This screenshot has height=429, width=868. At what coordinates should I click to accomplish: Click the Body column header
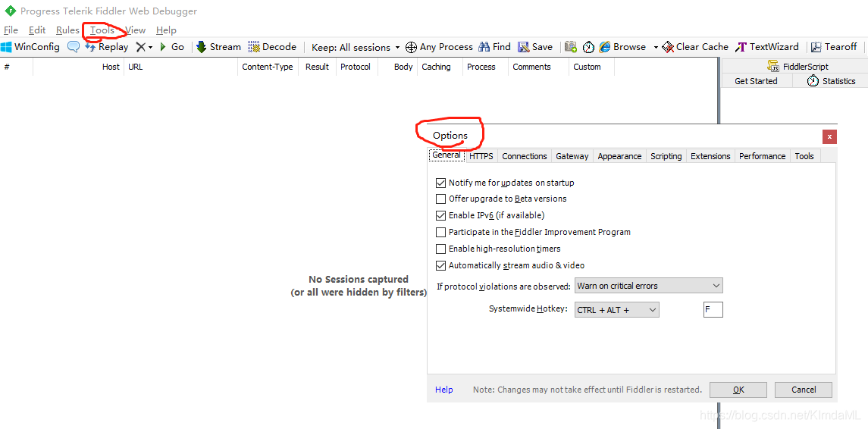click(397, 67)
